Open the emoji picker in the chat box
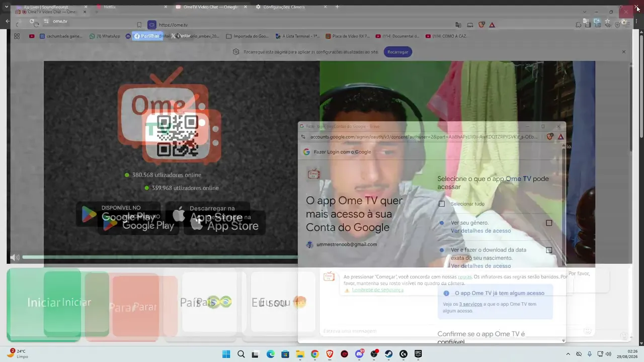Viewport: 644px width, 362px height. click(587, 331)
